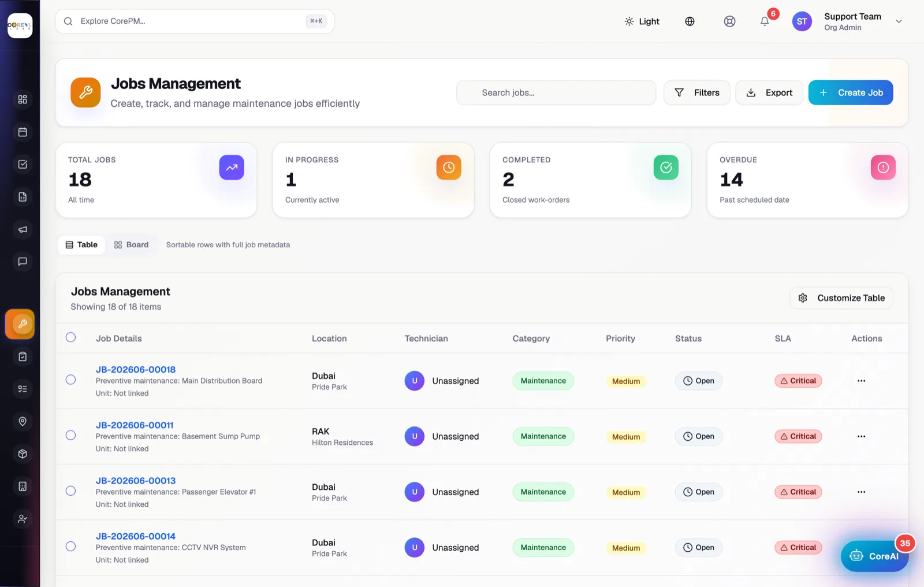Open the calendar icon in sidebar
This screenshot has height=587, width=924.
23,132
